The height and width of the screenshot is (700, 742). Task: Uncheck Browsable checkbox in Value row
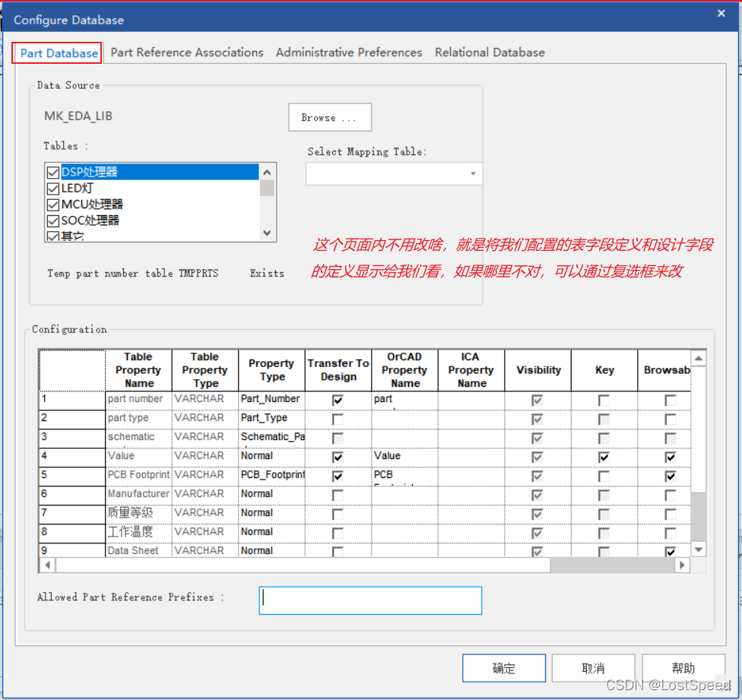(670, 457)
